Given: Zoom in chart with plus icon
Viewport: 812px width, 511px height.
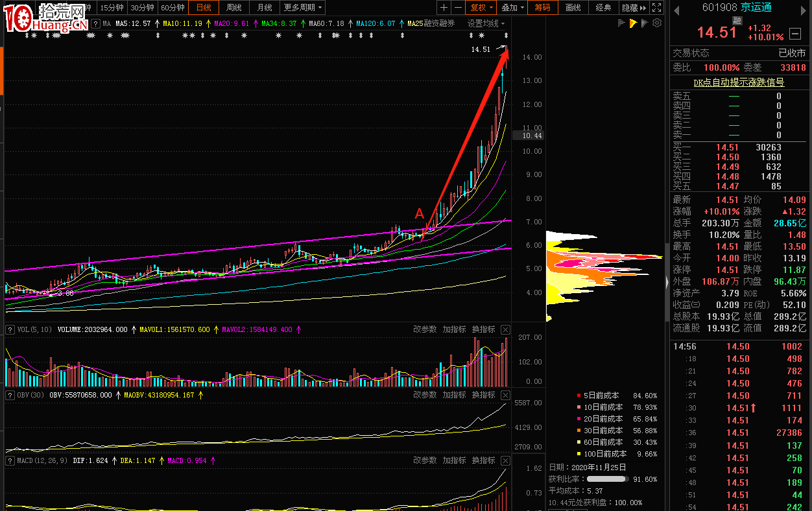Looking at the screenshot, I should (444, 8).
